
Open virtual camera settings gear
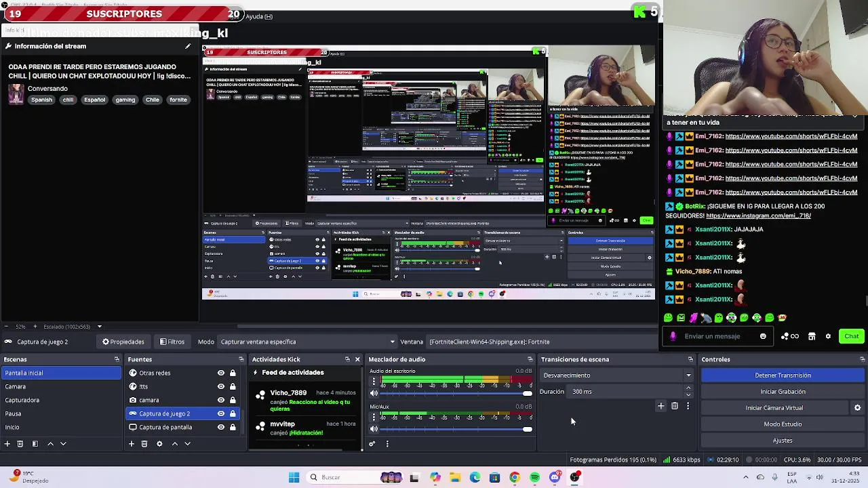(857, 408)
